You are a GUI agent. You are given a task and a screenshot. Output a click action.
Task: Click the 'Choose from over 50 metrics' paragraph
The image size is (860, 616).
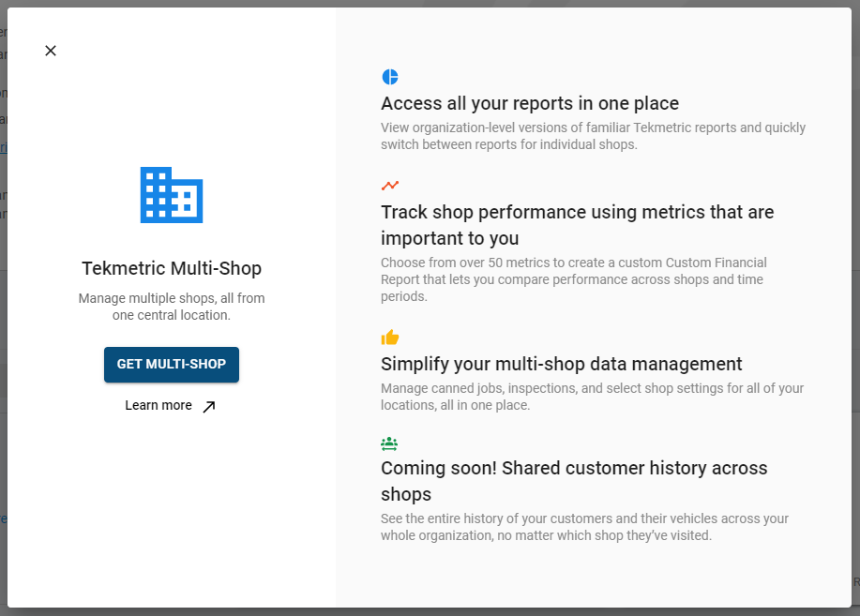(573, 279)
